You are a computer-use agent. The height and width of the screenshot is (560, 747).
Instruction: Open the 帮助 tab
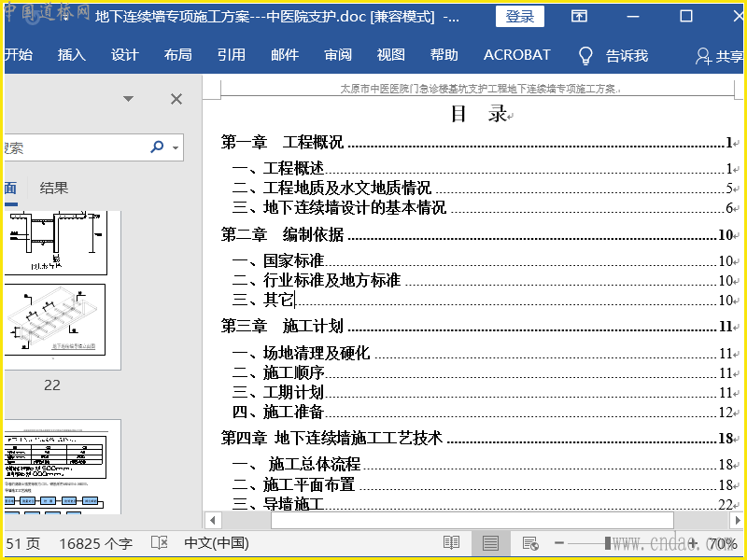(x=444, y=55)
